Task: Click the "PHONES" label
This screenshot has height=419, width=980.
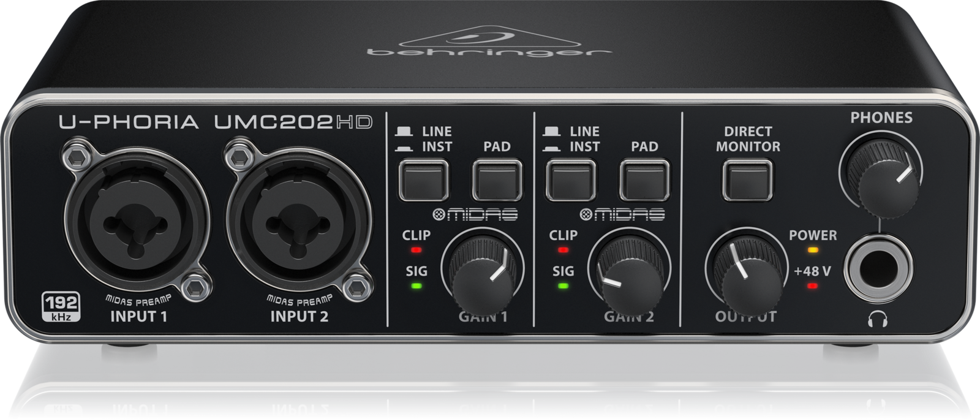Action: click(881, 118)
